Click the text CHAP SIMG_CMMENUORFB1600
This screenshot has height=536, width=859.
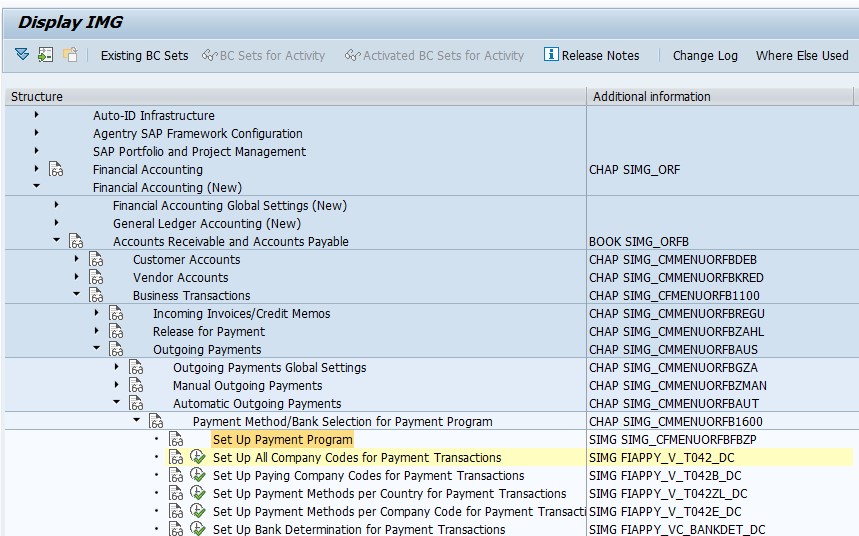pos(676,421)
